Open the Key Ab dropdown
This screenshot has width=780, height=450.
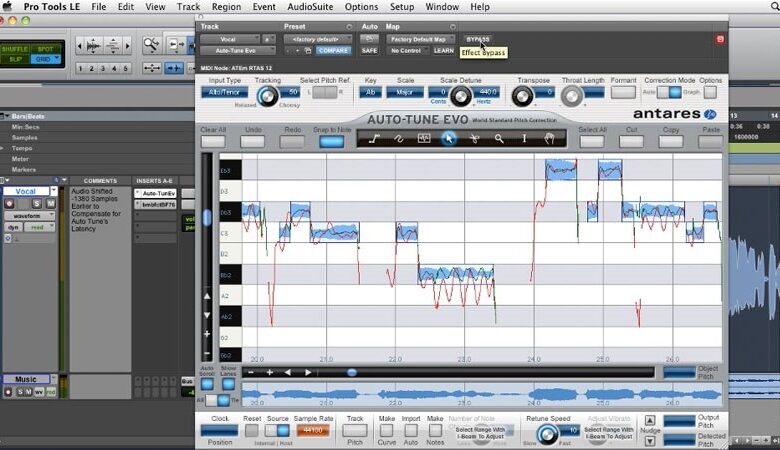371,92
